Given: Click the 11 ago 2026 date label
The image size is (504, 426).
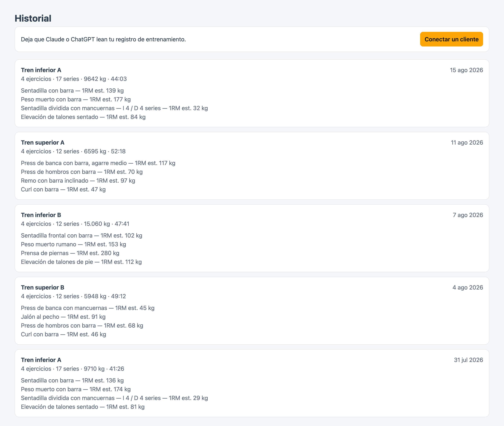Looking at the screenshot, I should coord(467,143).
